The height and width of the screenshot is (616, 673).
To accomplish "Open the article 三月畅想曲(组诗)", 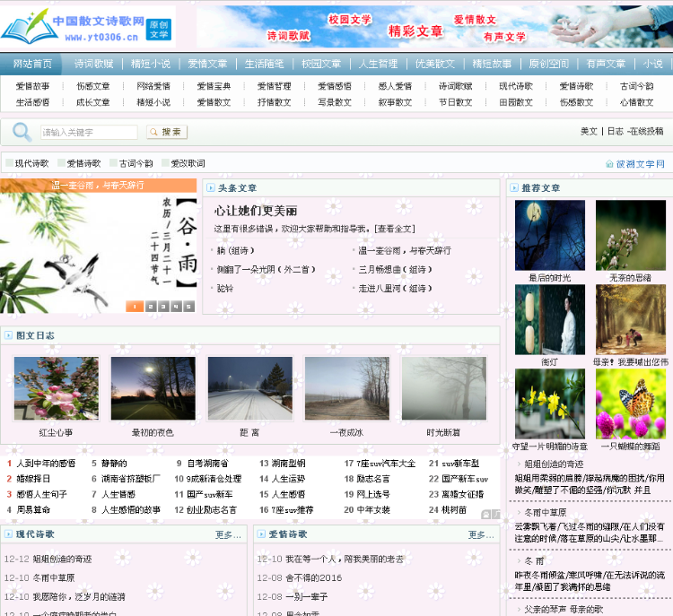I will pyautogui.click(x=395, y=269).
